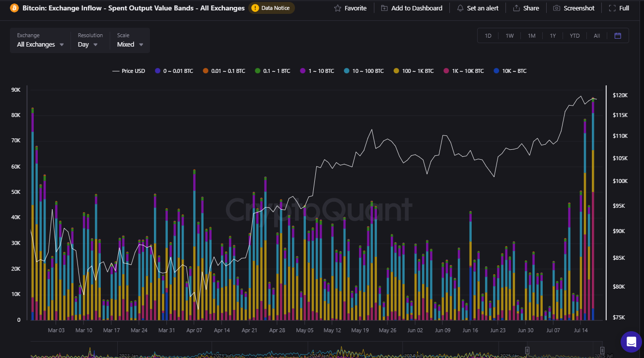The width and height of the screenshot is (644, 358).
Task: Click the Screenshot camera icon
Action: [x=557, y=8]
